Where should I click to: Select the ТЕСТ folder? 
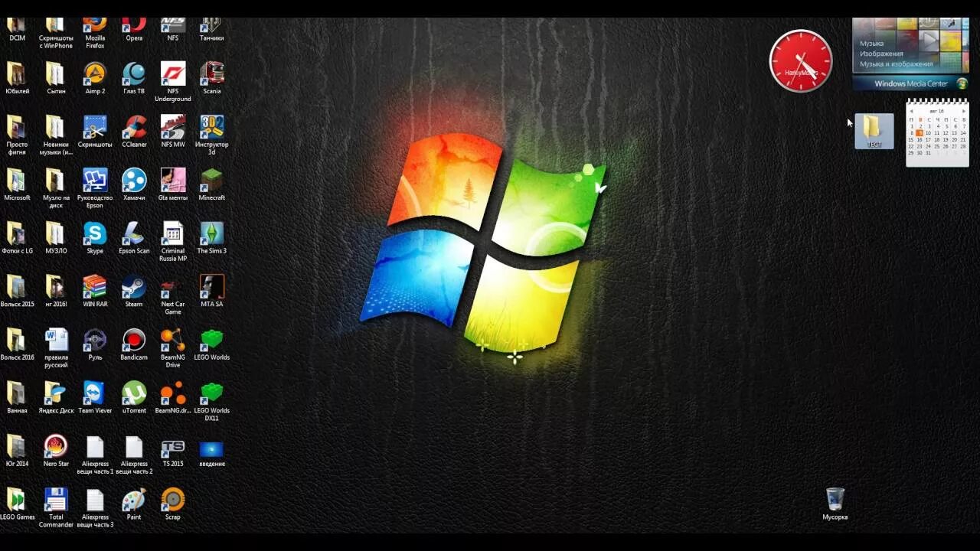(x=874, y=131)
